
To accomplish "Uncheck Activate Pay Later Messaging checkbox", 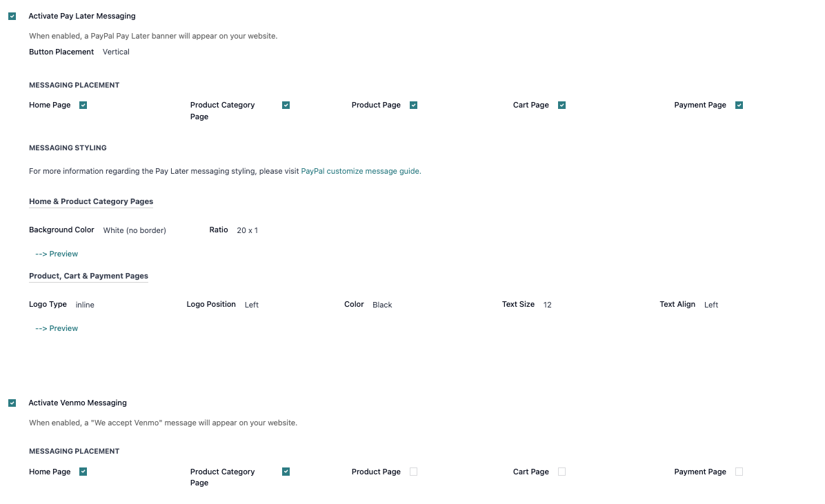I will 12,16.
